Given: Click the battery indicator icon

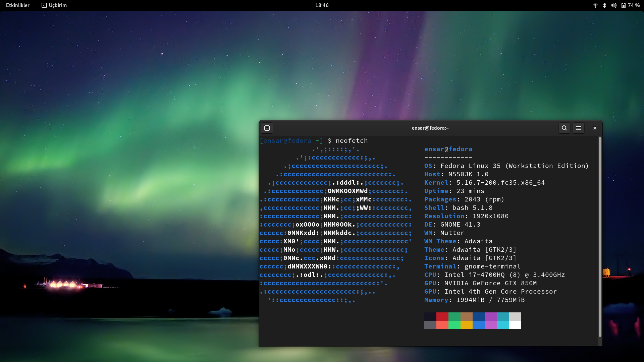Looking at the screenshot, I should tap(623, 5).
